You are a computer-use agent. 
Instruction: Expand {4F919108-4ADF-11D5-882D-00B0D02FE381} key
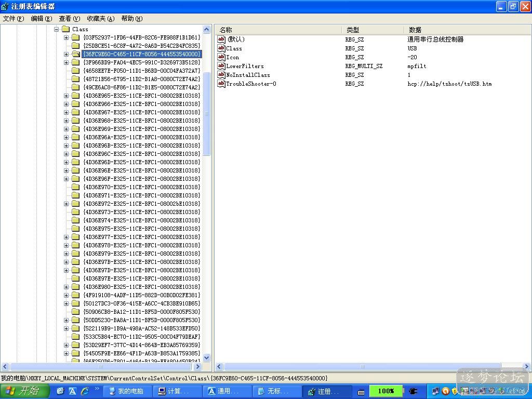(x=66, y=295)
